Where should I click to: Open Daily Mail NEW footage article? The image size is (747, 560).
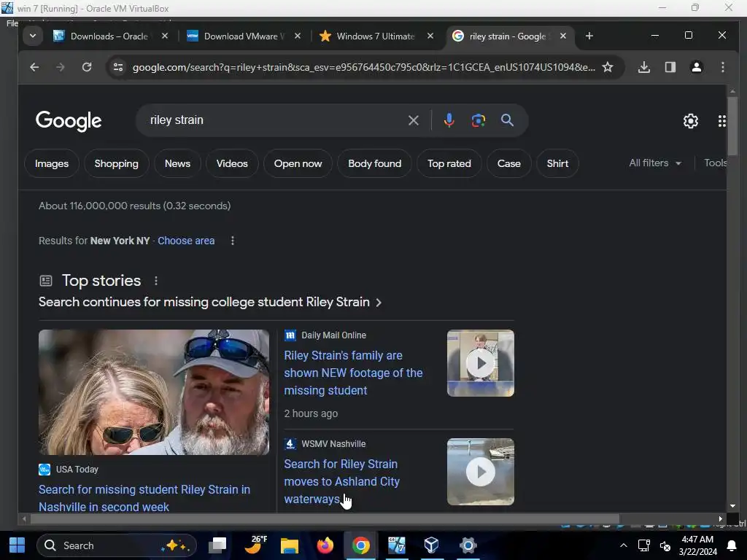[353, 373]
